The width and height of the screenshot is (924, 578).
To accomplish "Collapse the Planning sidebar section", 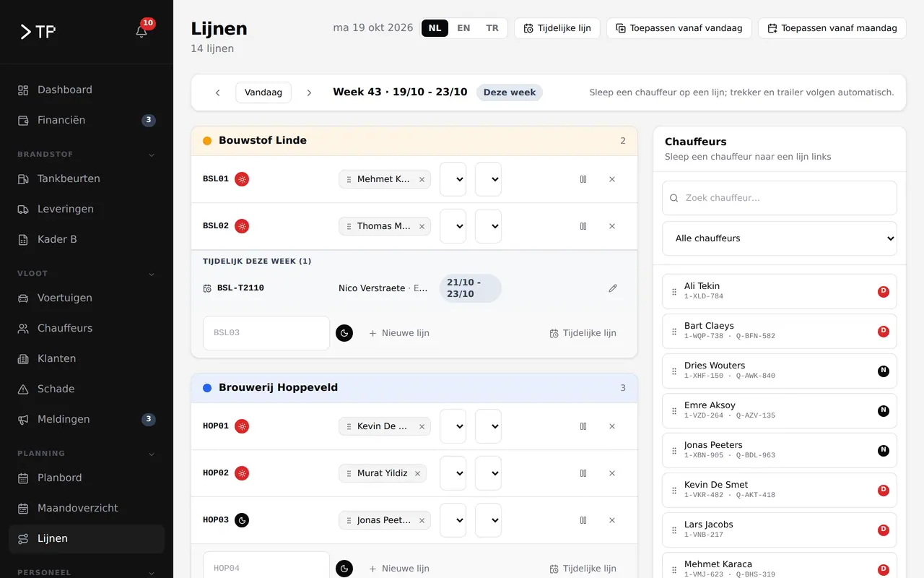I will click(x=87, y=454).
